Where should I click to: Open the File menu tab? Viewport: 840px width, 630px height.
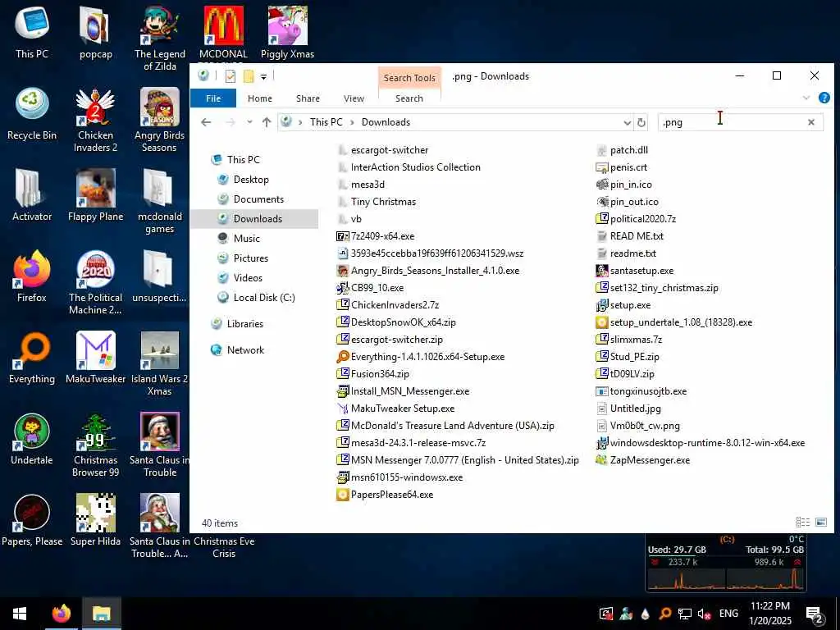pos(213,98)
